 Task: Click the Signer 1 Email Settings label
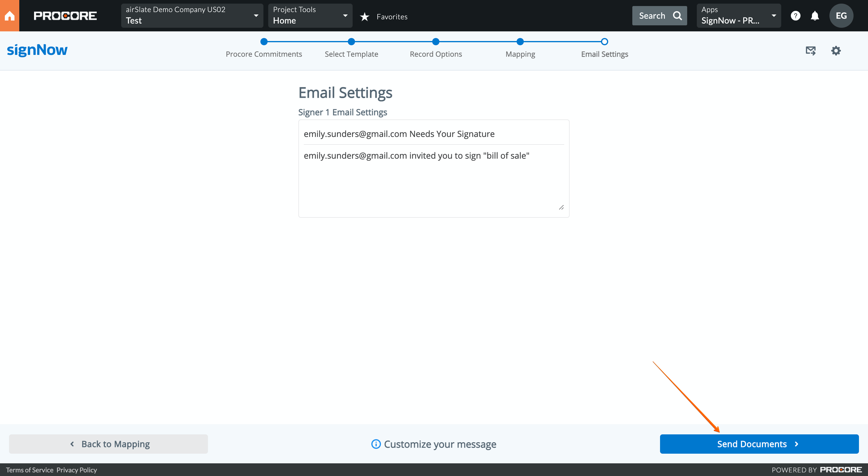(343, 112)
